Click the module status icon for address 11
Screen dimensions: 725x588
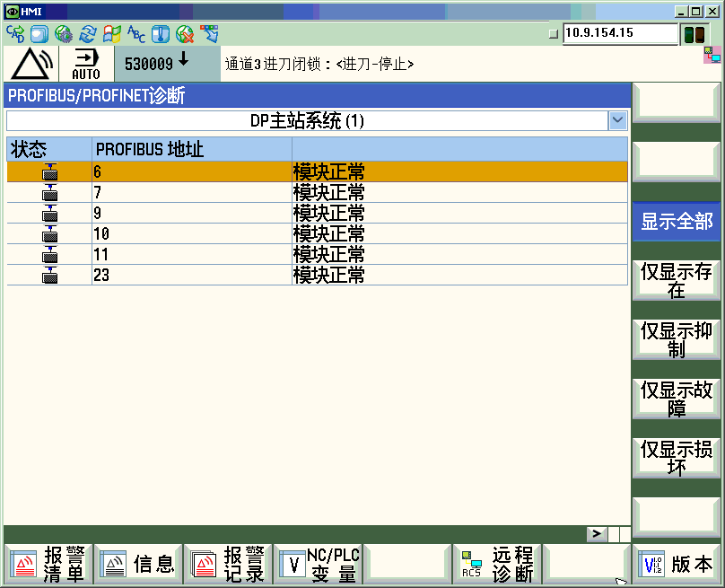50,254
